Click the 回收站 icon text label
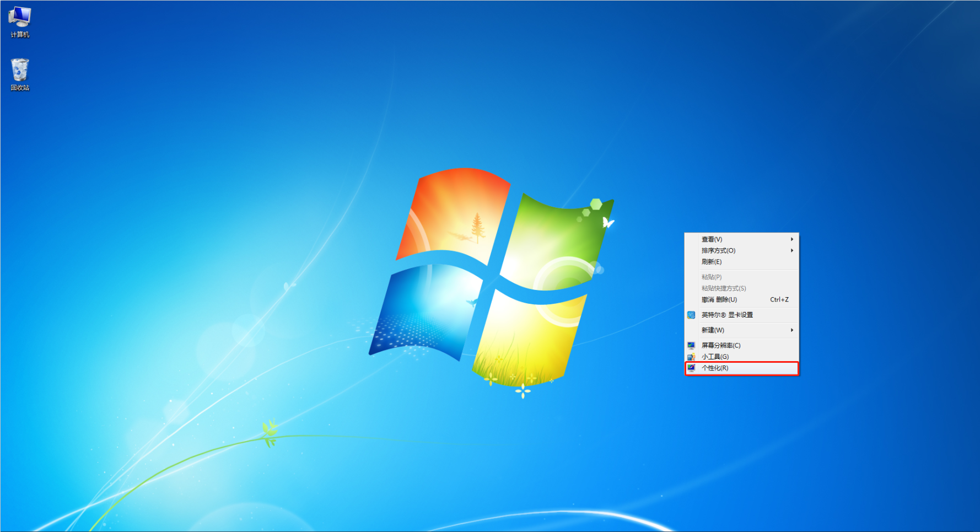The width and height of the screenshot is (980, 532). [20, 88]
